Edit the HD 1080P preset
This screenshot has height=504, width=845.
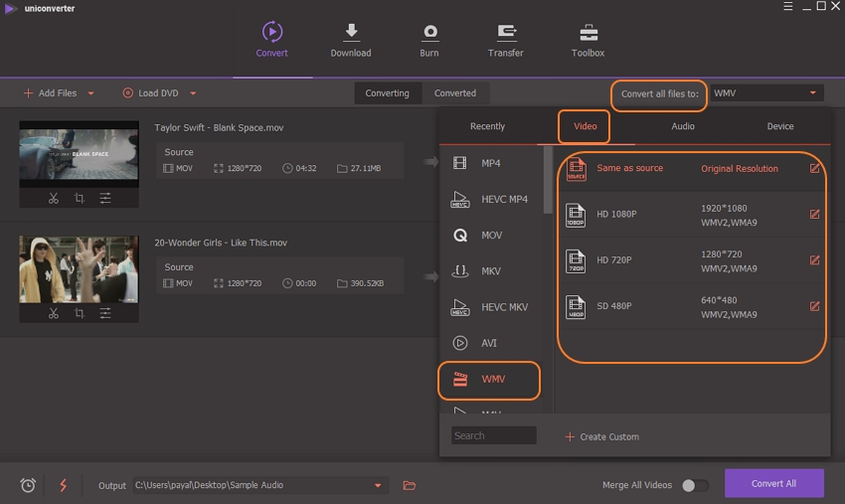(x=814, y=214)
